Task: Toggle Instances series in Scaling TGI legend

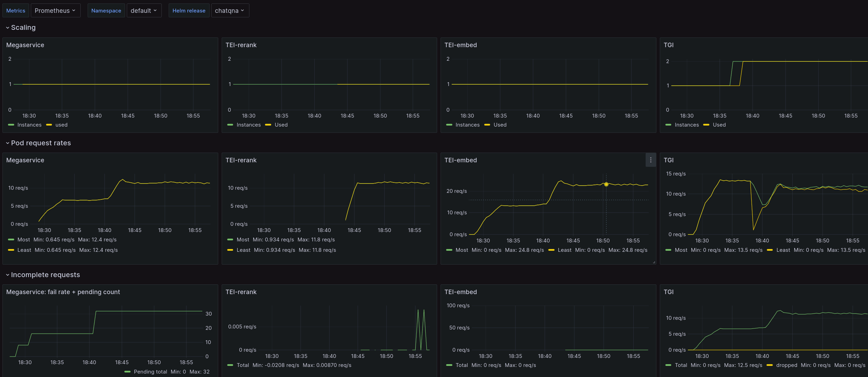Action: (x=687, y=125)
